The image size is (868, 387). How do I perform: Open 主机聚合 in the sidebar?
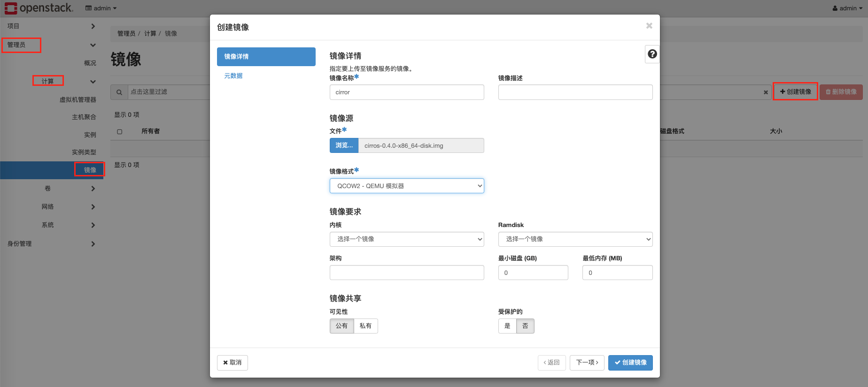[x=84, y=117]
